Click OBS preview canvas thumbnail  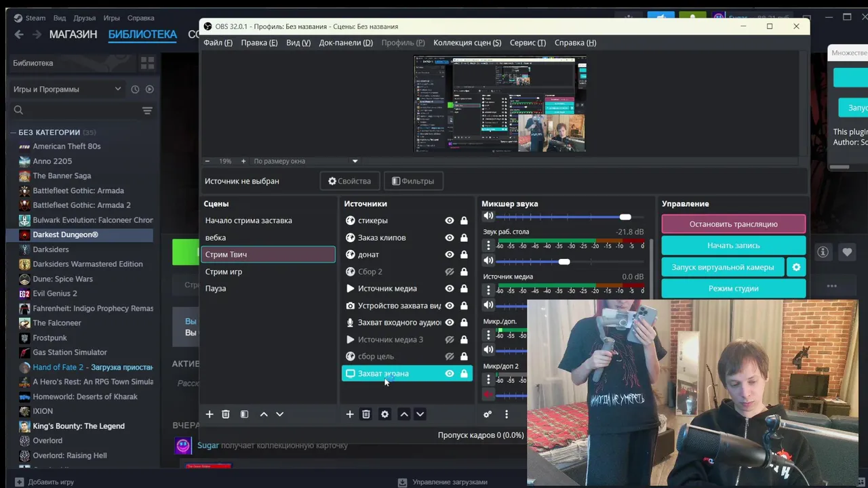tap(500, 104)
